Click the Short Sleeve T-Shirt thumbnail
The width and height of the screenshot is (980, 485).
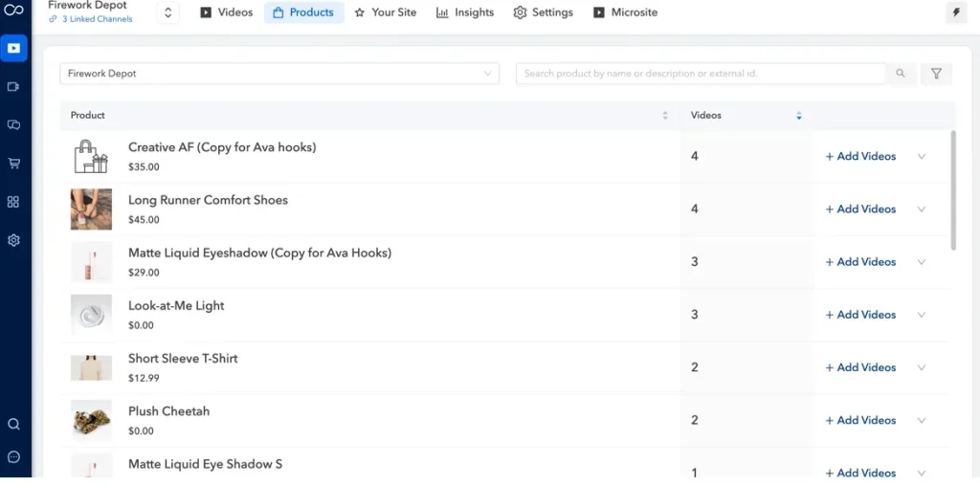[x=91, y=367]
